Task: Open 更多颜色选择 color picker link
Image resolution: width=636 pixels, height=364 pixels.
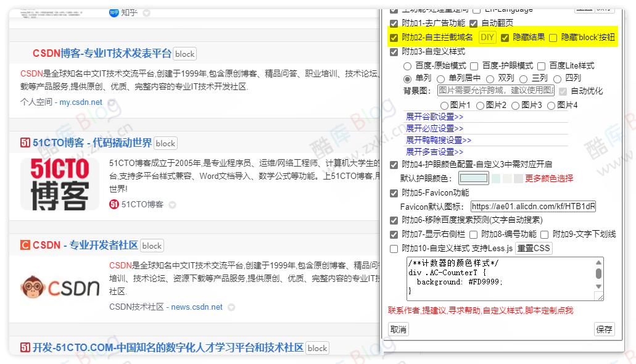Action: pyautogui.click(x=550, y=178)
